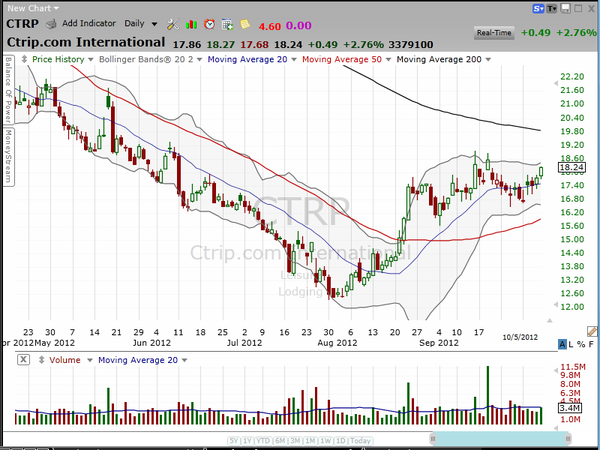Select the F scale toggle
This screenshot has height=450, width=600.
click(x=591, y=344)
